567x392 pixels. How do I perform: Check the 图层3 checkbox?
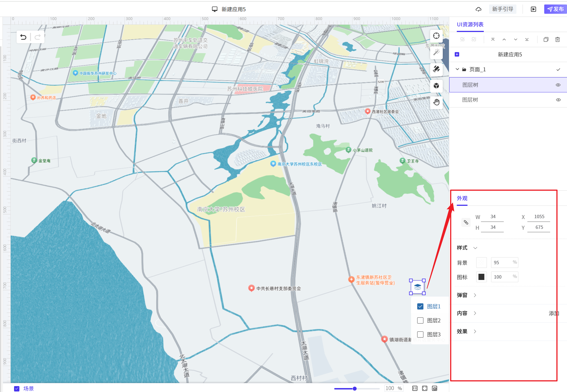(x=420, y=334)
